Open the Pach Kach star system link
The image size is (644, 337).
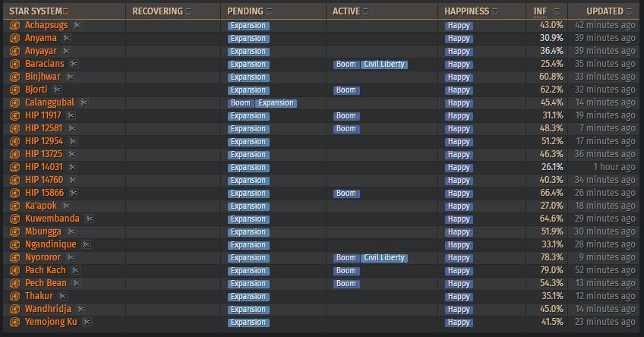pos(45,270)
